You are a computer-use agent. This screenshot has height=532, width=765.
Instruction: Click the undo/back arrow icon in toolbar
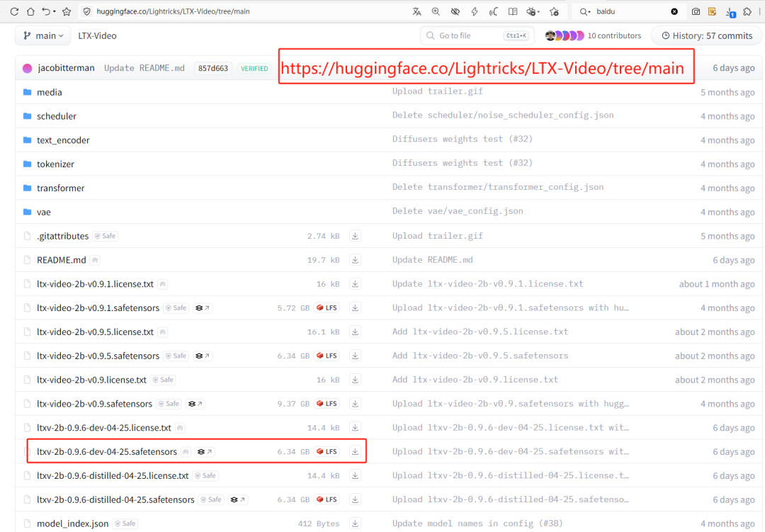[46, 11]
